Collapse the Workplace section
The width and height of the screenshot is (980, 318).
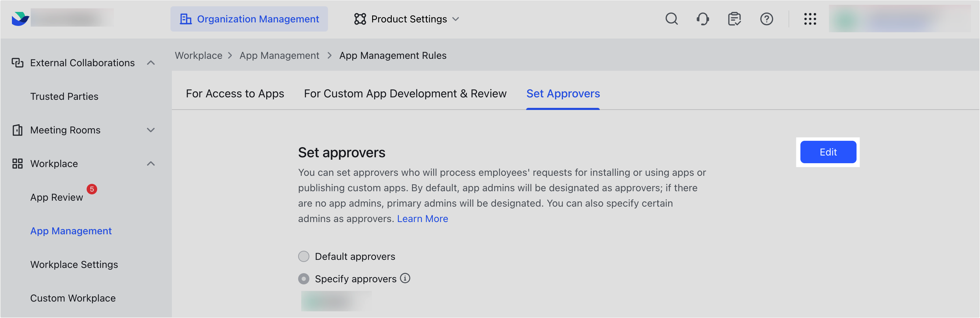pyautogui.click(x=151, y=163)
